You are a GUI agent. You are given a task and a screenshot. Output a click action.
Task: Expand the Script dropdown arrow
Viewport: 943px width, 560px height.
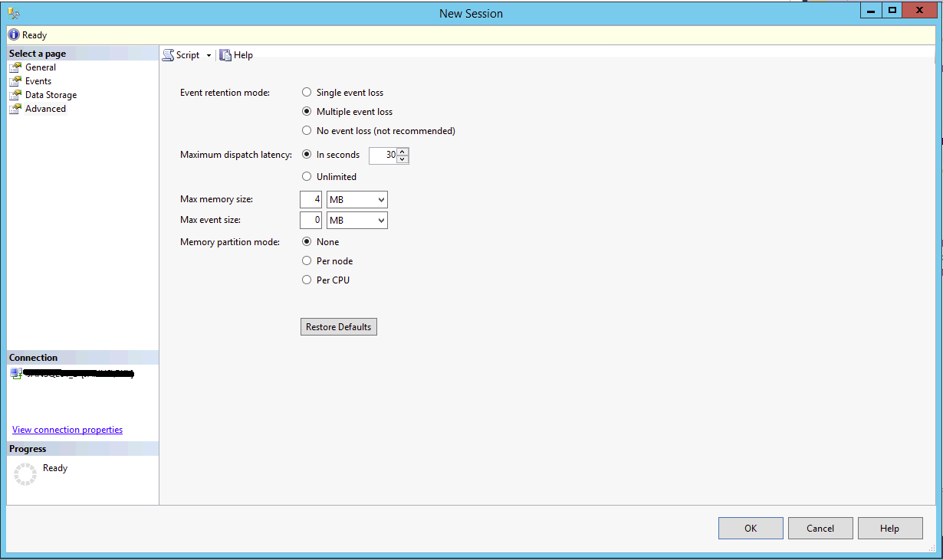(209, 56)
